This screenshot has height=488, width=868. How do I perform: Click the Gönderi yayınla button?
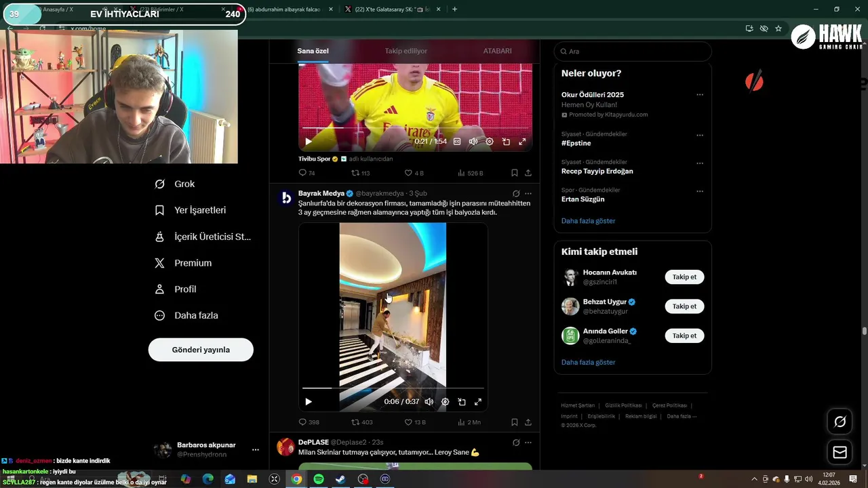pos(201,350)
